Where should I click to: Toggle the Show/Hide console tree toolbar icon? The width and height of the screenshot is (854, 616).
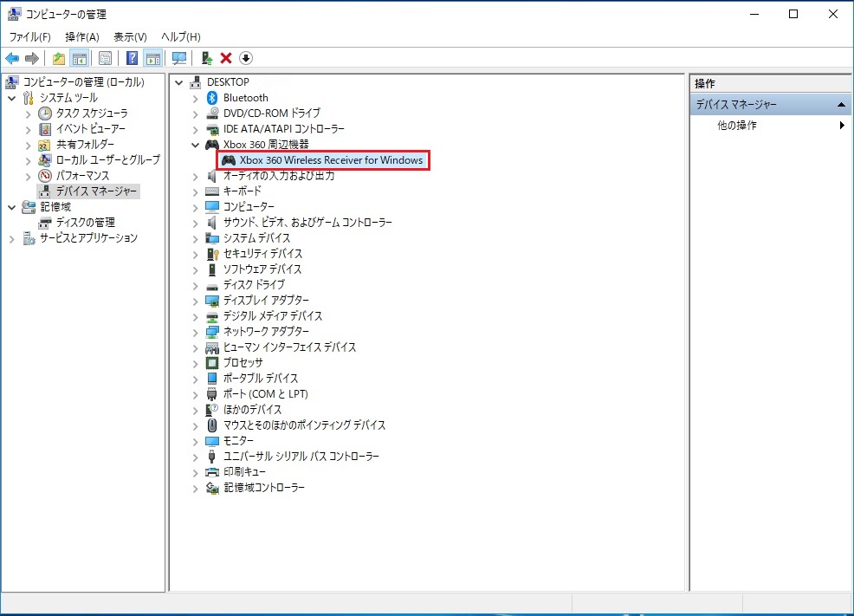80,58
